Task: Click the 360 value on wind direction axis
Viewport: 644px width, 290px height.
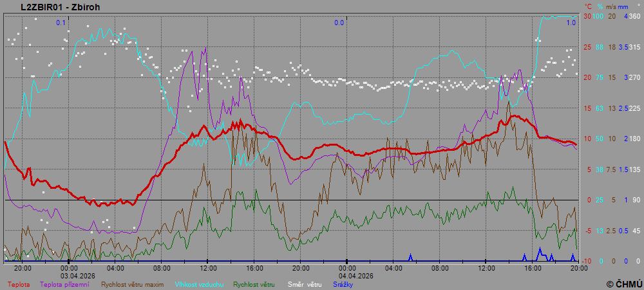Action: (x=634, y=16)
